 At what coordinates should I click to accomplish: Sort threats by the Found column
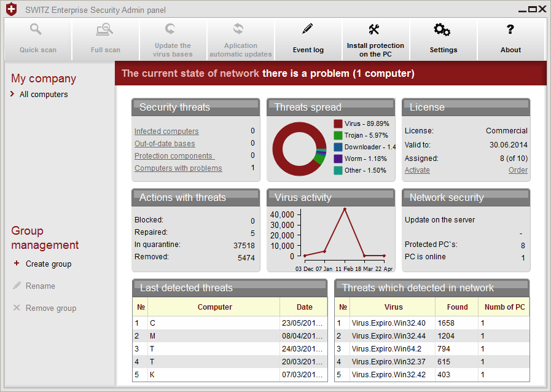[456, 307]
